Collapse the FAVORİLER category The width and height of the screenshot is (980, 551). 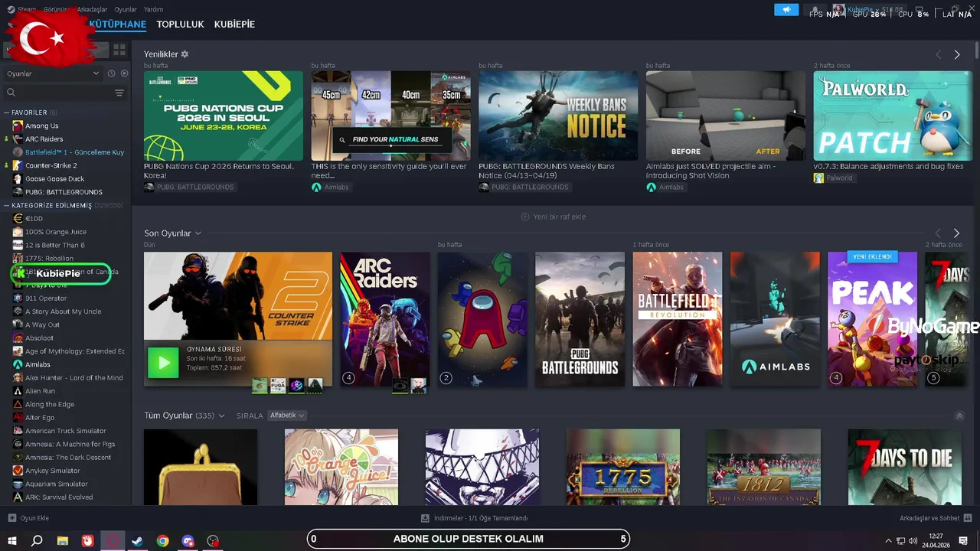(7, 112)
